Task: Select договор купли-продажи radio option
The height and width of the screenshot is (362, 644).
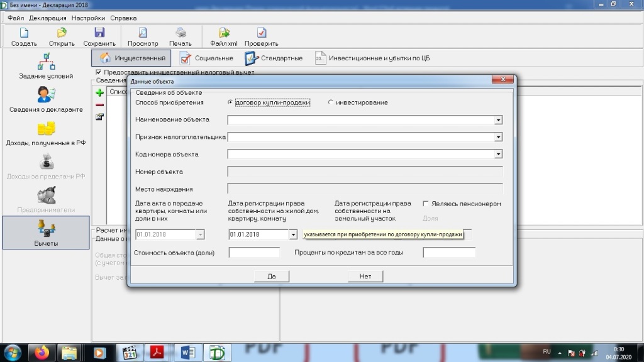Action: 230,102
